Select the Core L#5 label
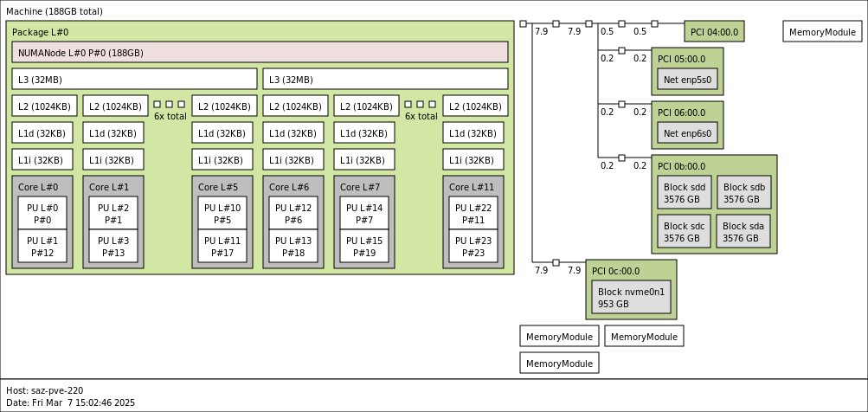The width and height of the screenshot is (868, 412). pyautogui.click(x=218, y=187)
